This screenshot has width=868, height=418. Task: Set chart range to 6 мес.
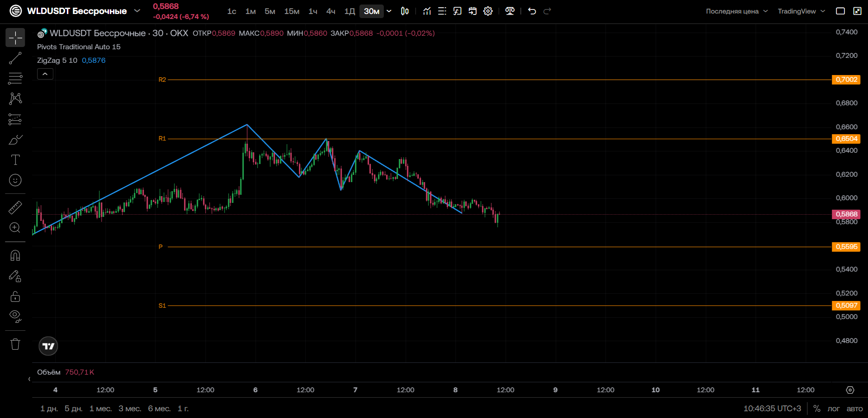159,409
